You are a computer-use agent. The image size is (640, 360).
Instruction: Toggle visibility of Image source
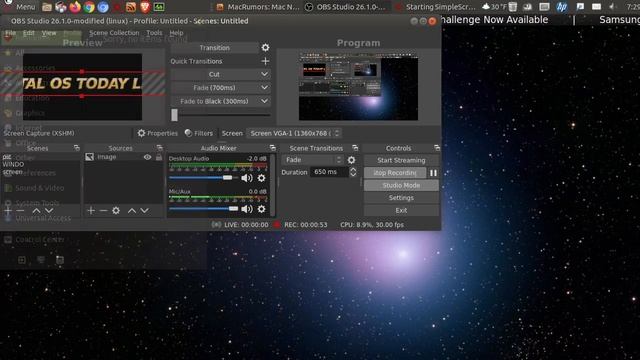[x=147, y=157]
